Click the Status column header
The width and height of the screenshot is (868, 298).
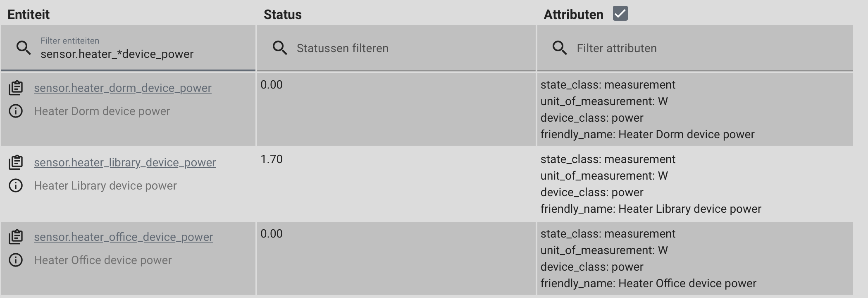(283, 14)
